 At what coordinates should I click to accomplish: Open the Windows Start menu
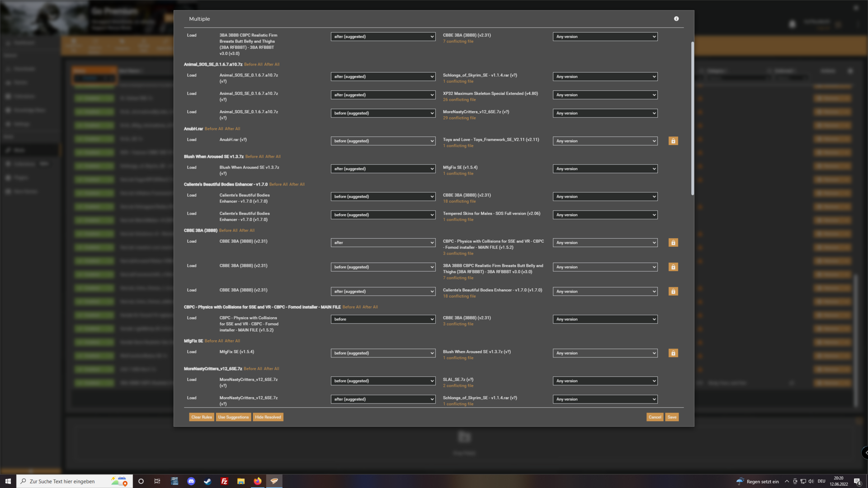pos(8,481)
